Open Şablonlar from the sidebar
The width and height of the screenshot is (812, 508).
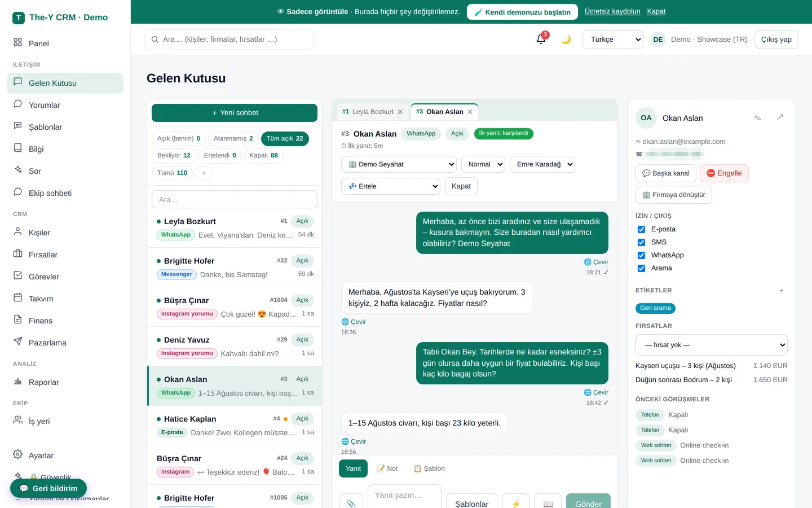(65, 127)
